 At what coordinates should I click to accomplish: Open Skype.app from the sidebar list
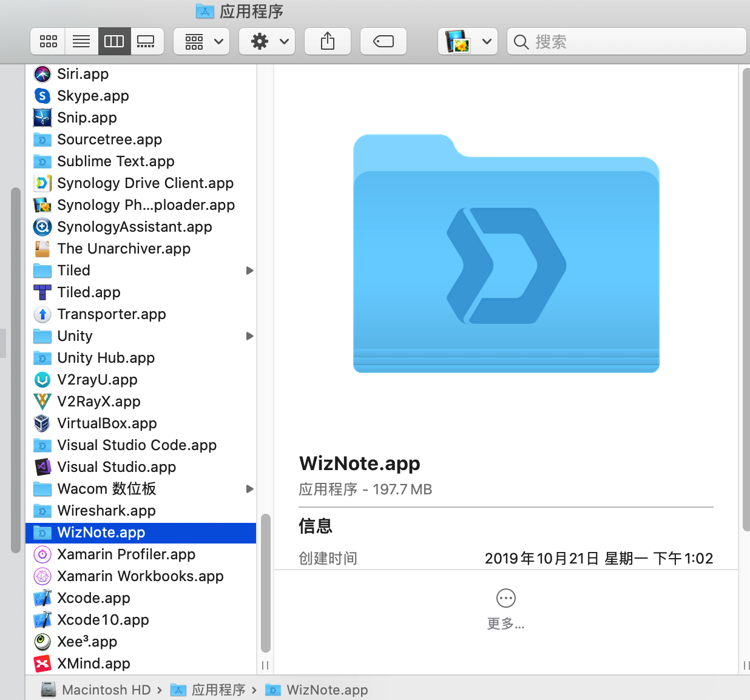pyautogui.click(x=92, y=96)
